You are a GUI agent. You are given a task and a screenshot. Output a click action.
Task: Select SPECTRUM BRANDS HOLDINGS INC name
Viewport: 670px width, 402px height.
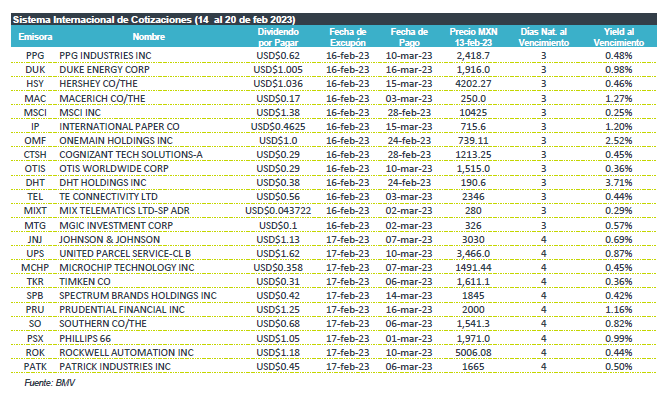[138, 296]
